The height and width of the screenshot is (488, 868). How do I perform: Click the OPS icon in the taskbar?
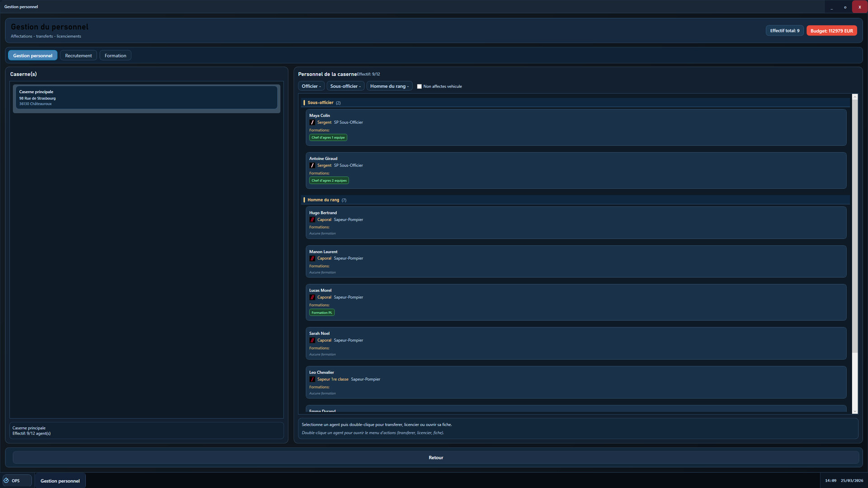[6, 481]
